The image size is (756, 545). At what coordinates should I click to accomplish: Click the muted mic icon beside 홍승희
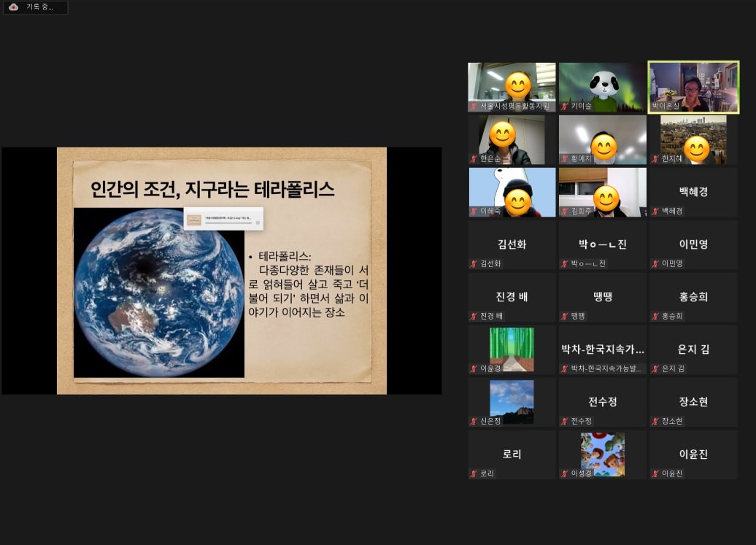[655, 316]
